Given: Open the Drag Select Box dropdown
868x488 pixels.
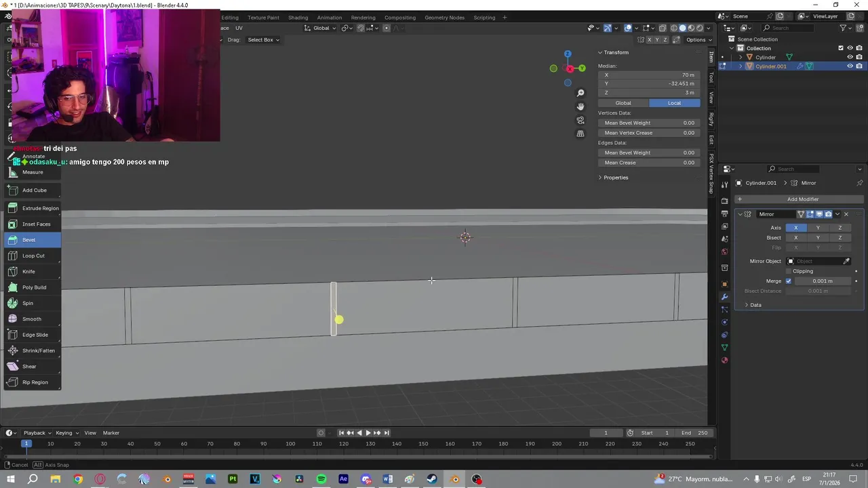Looking at the screenshot, I should pyautogui.click(x=263, y=40).
